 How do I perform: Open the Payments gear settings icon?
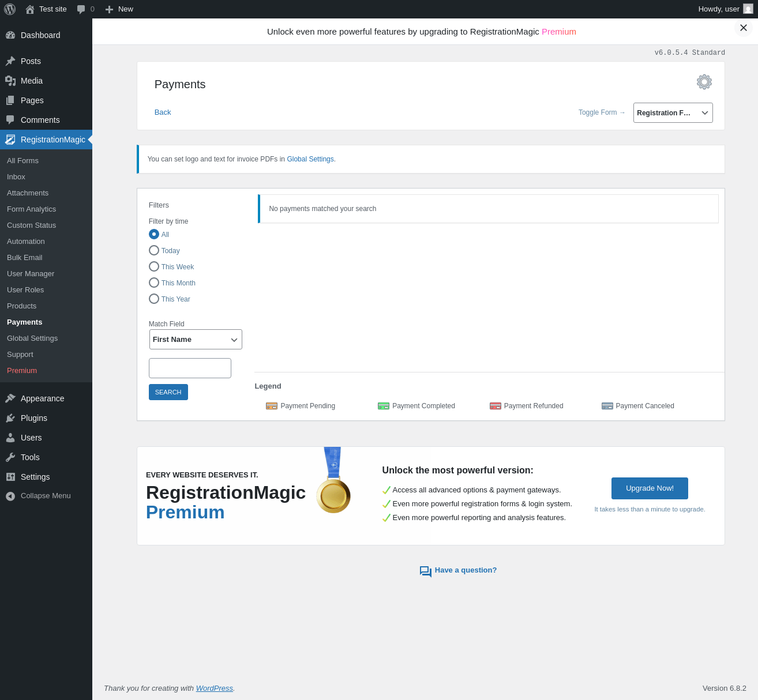704,82
